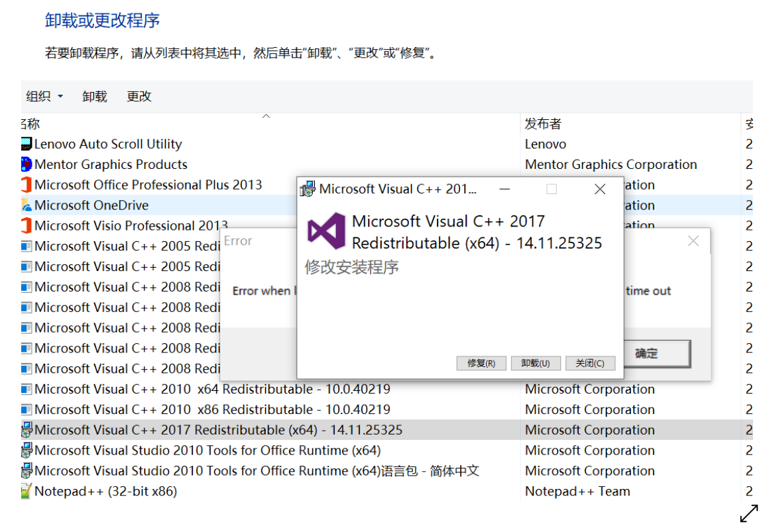This screenshot has width=765, height=532.
Task: Select Visual C++ 2010 x64 Redistributable - 10.0.40219
Action: pyautogui.click(x=212, y=389)
